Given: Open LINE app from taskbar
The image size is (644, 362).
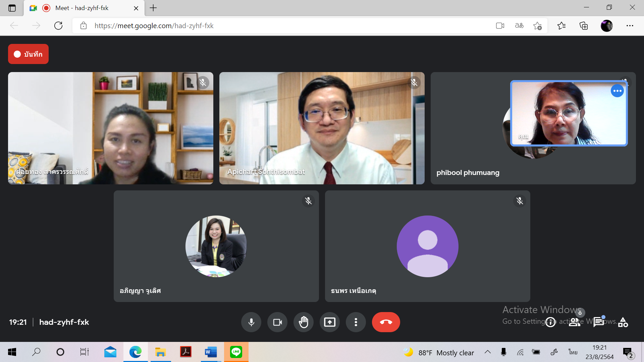Looking at the screenshot, I should (236, 352).
